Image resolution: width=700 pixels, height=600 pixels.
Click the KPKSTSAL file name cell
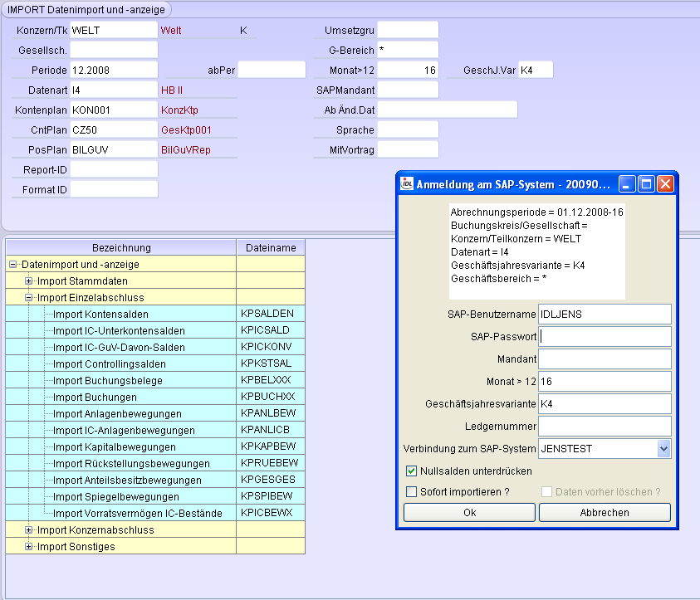click(x=271, y=363)
